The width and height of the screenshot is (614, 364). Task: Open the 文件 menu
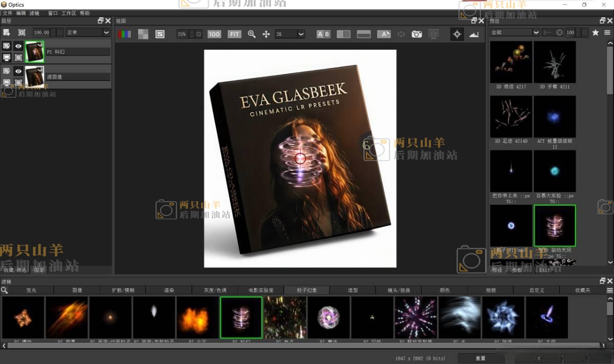8,13
